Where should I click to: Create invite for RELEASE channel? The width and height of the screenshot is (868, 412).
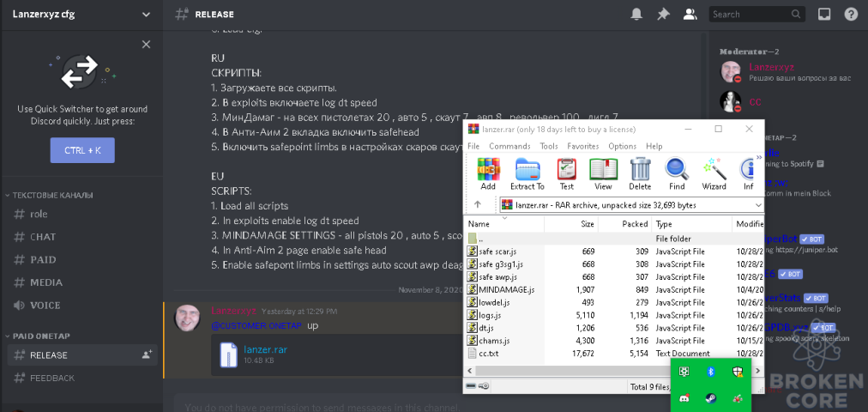click(147, 355)
